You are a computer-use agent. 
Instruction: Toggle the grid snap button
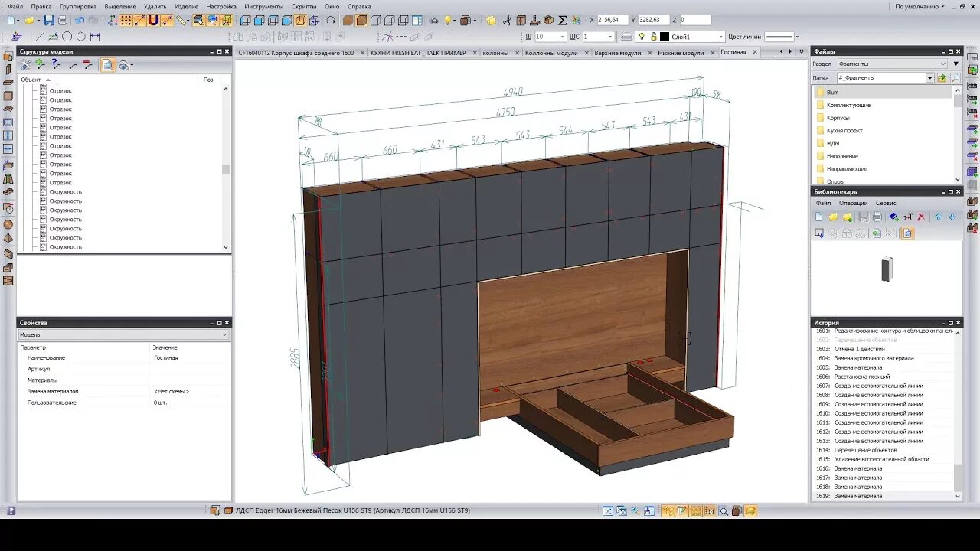[126, 21]
